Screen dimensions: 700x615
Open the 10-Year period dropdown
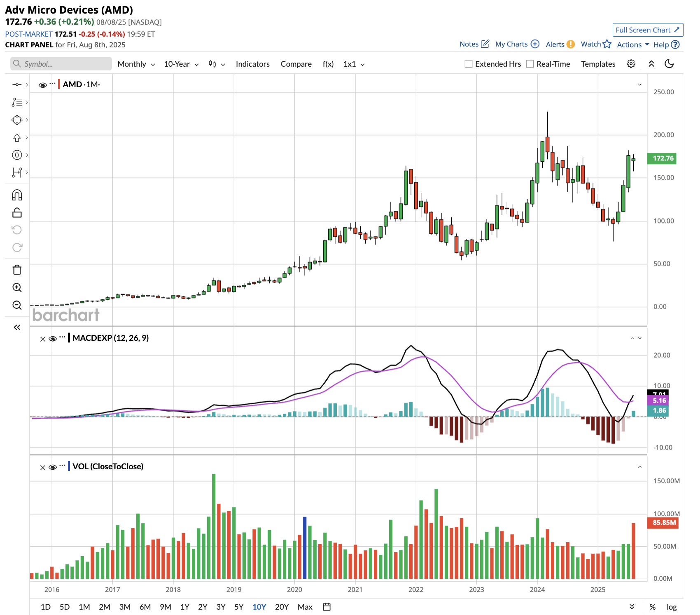tap(181, 64)
